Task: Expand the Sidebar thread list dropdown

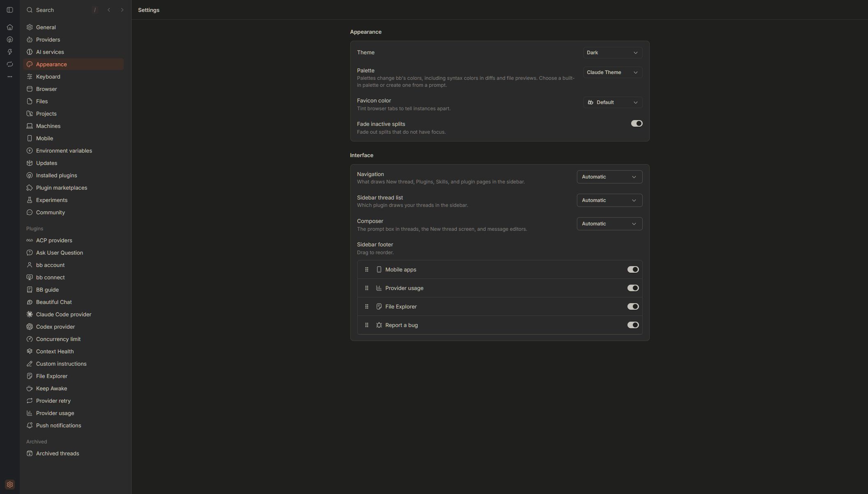Action: [609, 200]
